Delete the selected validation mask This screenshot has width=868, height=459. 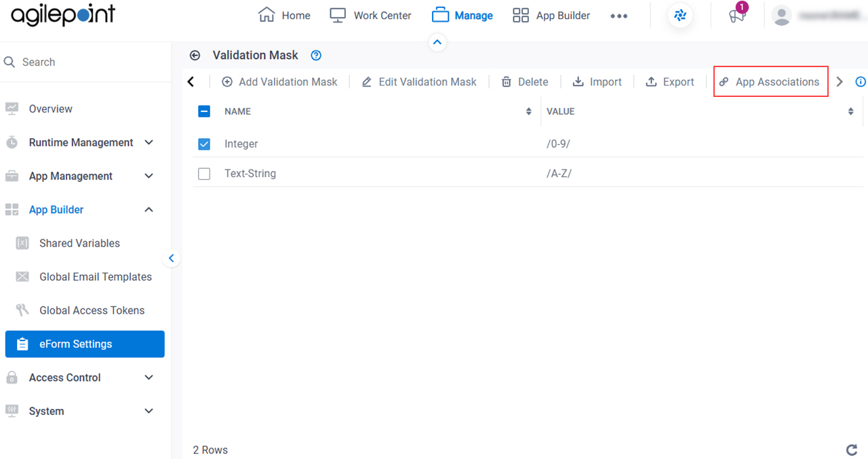click(x=525, y=82)
